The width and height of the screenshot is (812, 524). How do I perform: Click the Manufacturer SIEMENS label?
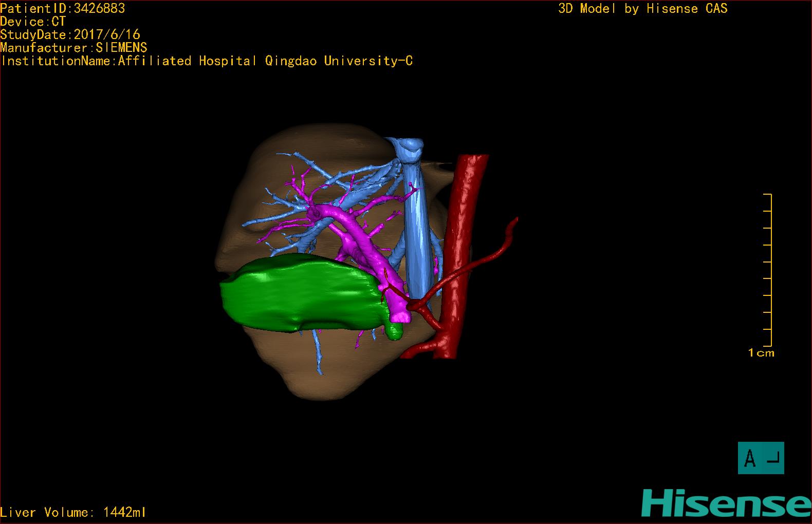coord(74,48)
